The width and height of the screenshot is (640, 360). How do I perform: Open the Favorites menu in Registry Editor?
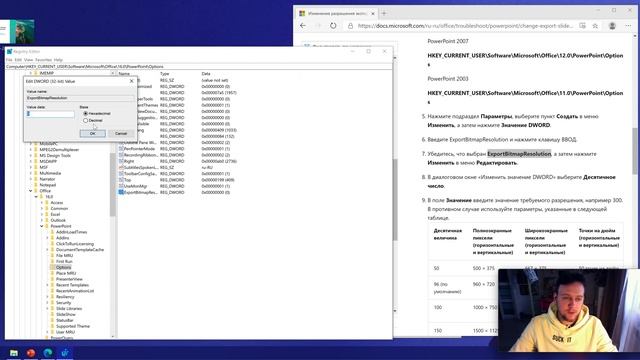[x=43, y=60]
